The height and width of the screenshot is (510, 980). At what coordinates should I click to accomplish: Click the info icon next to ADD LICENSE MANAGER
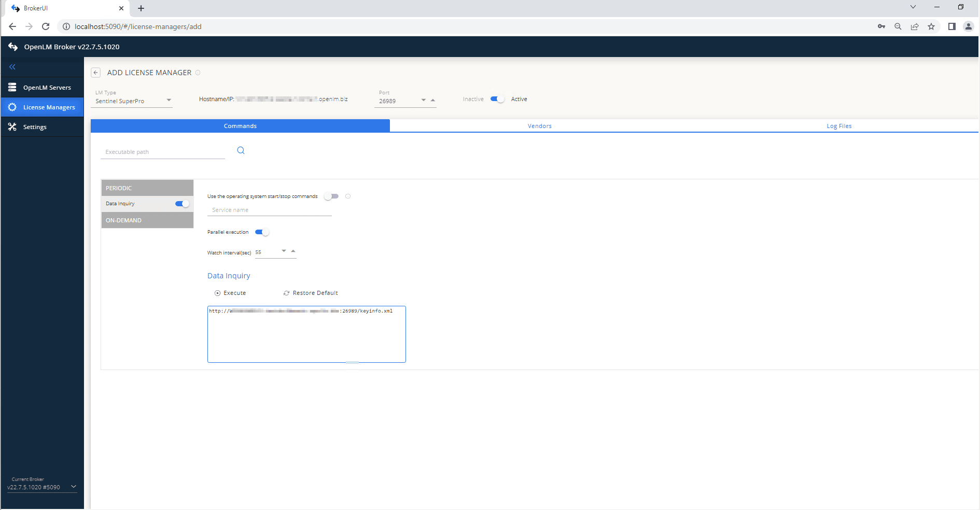(x=198, y=73)
